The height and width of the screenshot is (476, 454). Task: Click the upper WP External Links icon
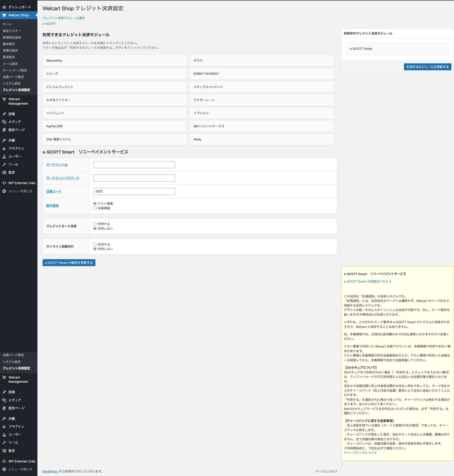tap(4, 183)
